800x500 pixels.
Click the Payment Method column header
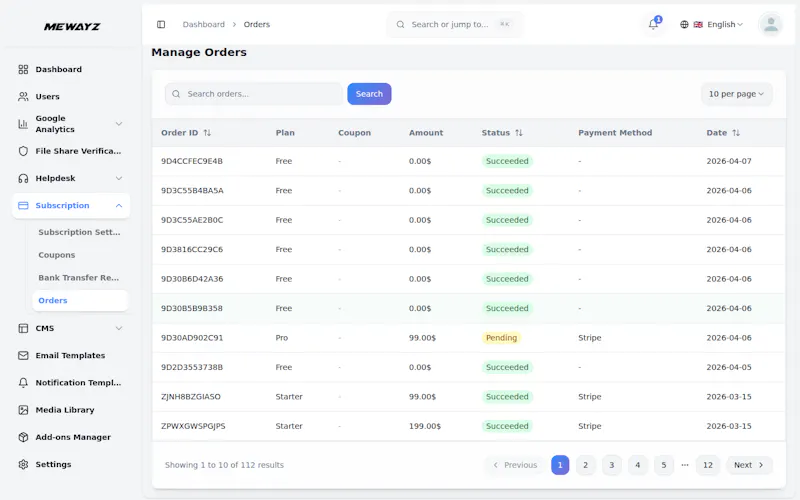click(615, 133)
